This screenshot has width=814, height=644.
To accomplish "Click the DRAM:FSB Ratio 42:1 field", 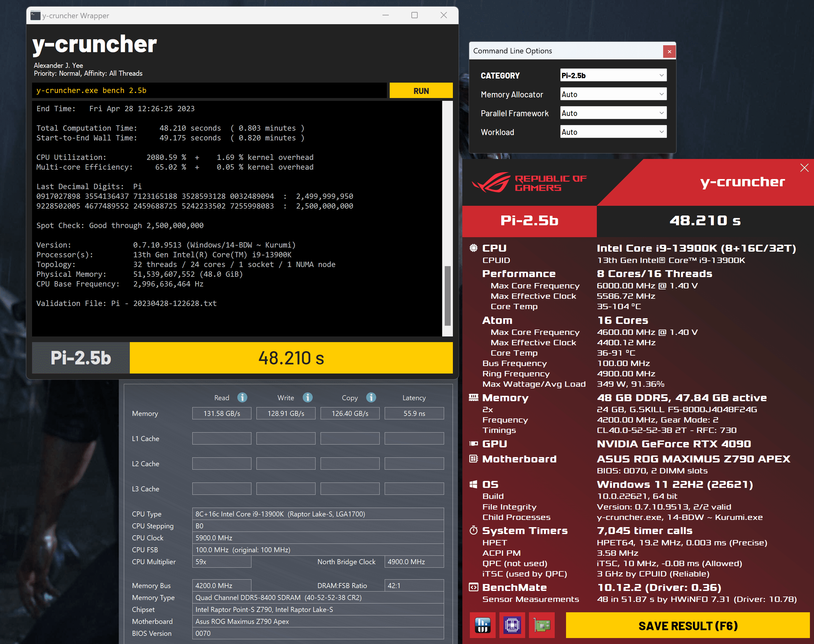I will (x=414, y=585).
